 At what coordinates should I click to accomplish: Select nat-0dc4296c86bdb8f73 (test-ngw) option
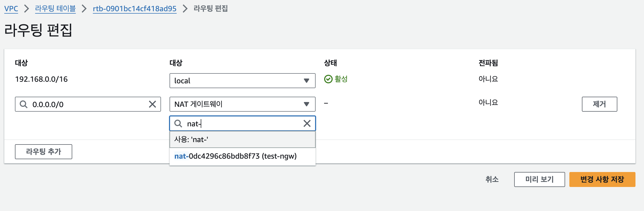tap(235, 156)
